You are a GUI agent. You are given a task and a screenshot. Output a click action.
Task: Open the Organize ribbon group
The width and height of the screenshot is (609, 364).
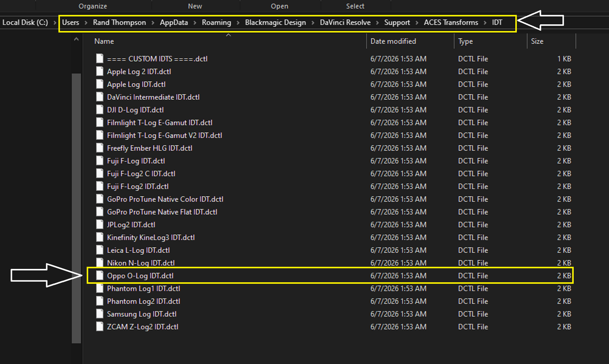93,6
